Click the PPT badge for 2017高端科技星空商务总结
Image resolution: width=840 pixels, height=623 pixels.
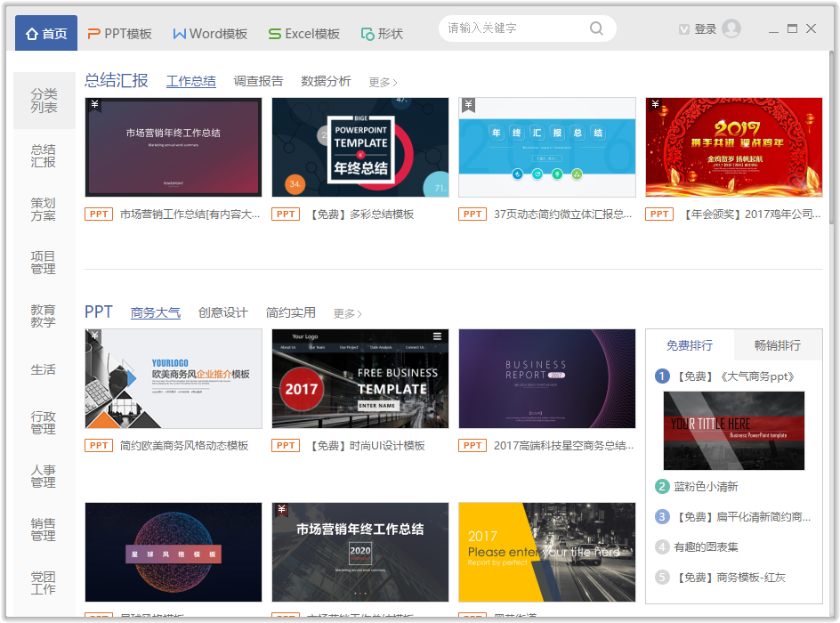click(472, 446)
